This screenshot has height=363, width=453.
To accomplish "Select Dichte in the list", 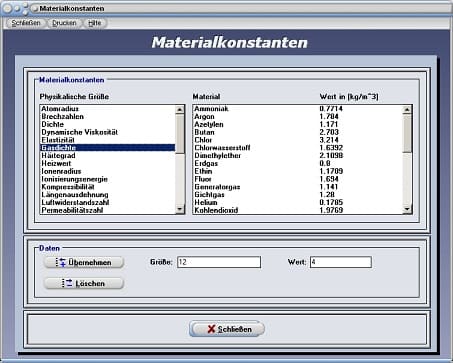I will click(x=108, y=124).
